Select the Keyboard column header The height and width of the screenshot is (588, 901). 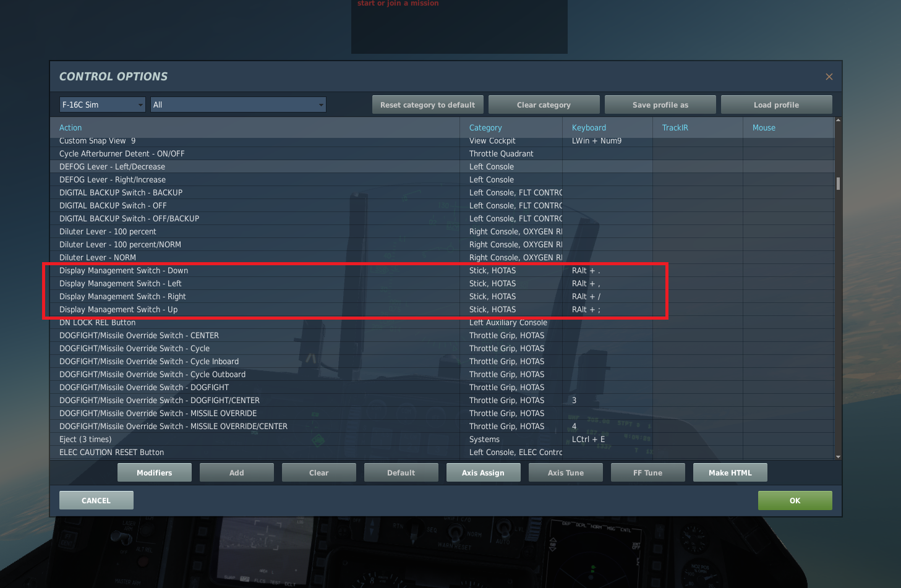[589, 127]
